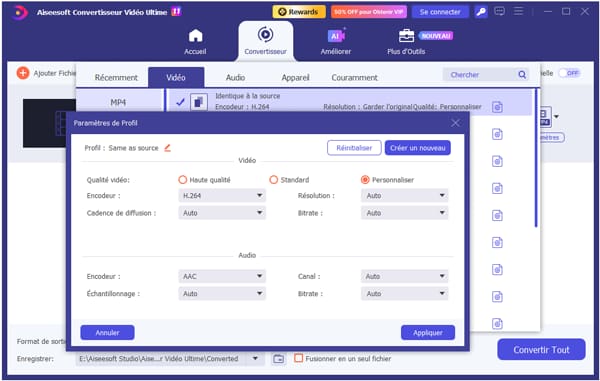600x381 pixels.
Task: Select Personnaliser radio button
Action: click(365, 180)
